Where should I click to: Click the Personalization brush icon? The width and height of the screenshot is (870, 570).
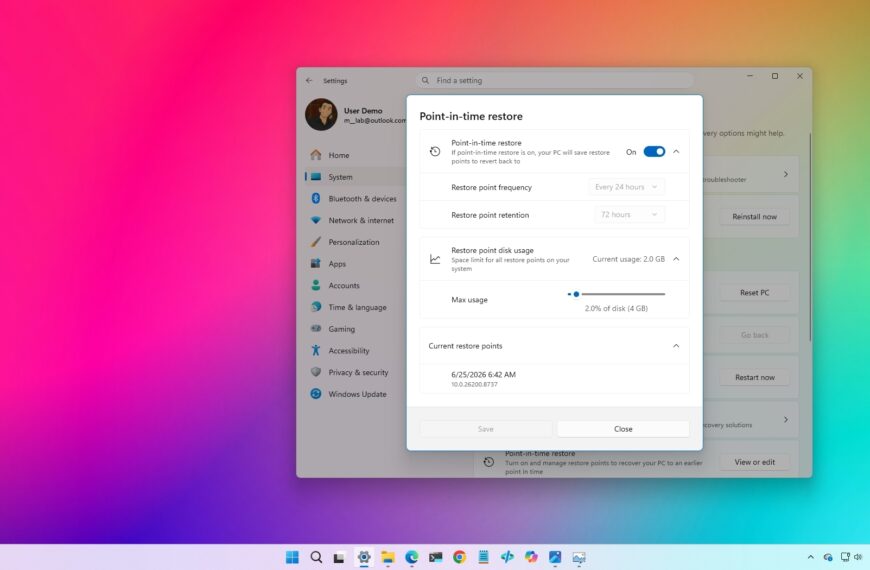tap(316, 242)
